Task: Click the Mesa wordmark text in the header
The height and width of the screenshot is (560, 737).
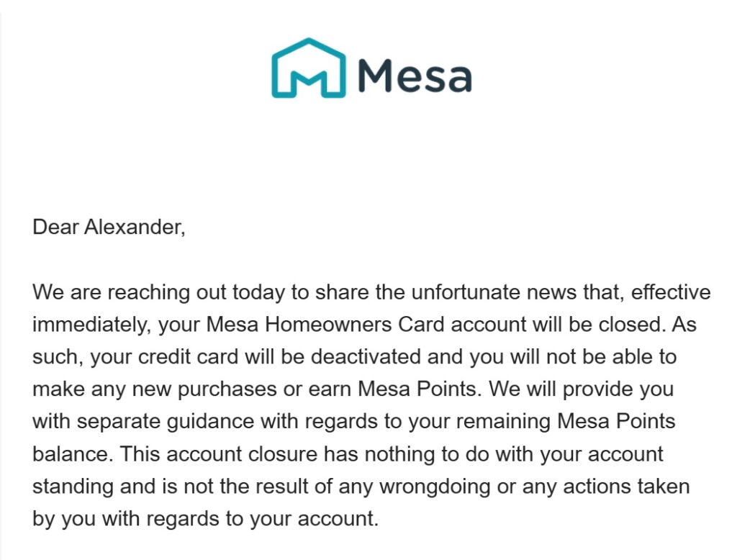Action: 414,75
